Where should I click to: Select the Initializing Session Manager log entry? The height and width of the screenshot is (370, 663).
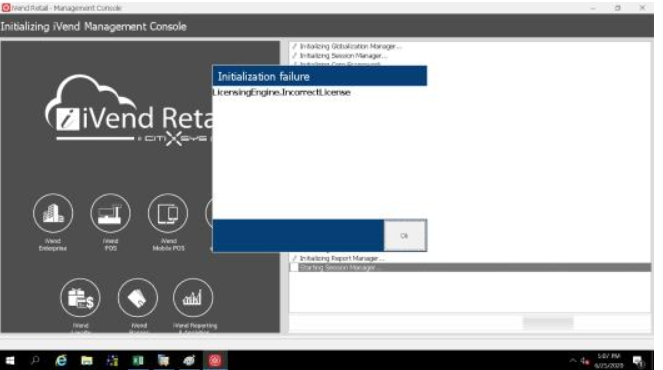click(x=343, y=56)
